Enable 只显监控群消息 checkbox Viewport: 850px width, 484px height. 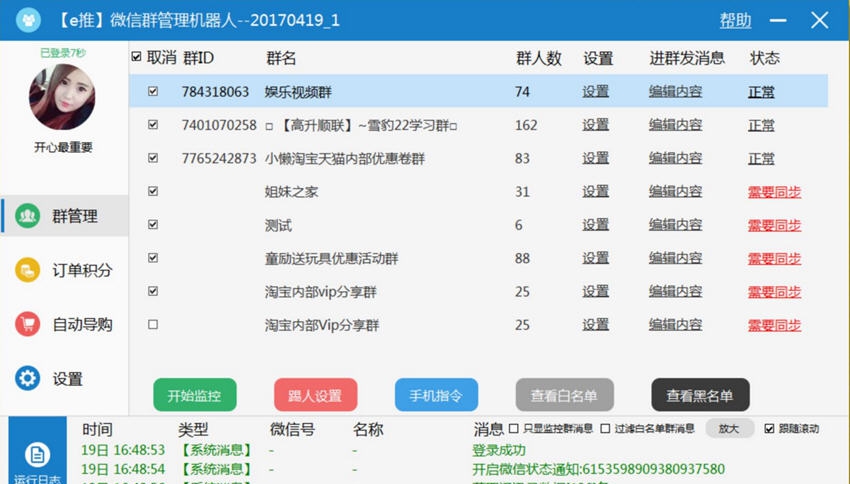(514, 429)
